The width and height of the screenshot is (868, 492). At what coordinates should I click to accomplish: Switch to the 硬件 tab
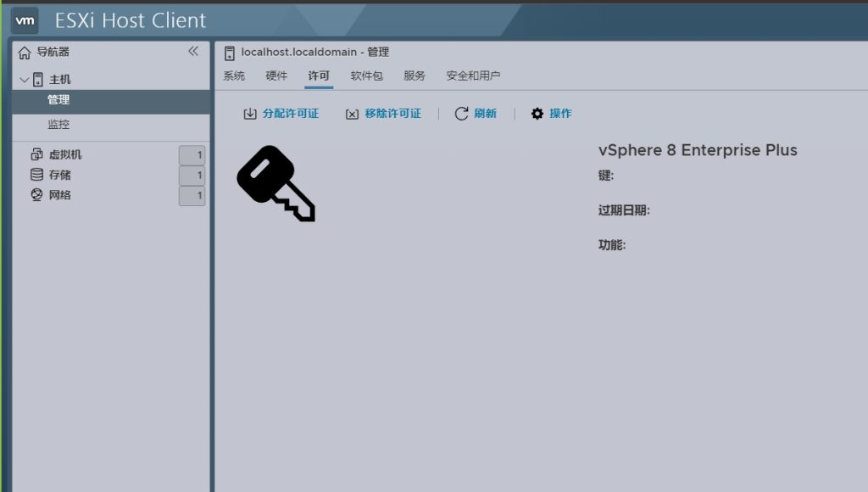pyautogui.click(x=276, y=75)
